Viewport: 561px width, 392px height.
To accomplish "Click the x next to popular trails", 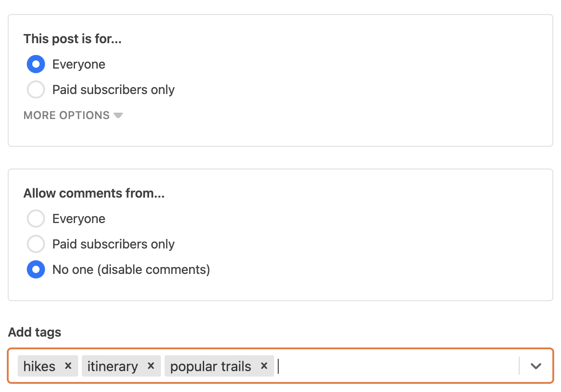I will coord(264,366).
